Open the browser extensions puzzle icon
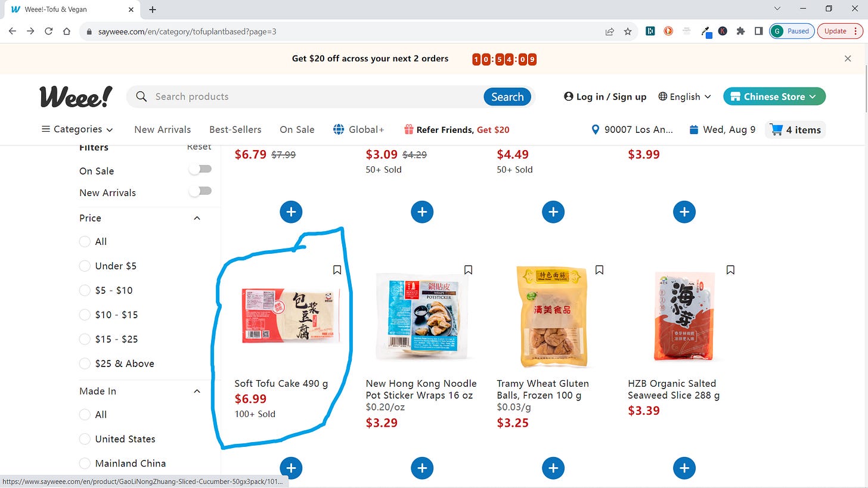 click(740, 31)
